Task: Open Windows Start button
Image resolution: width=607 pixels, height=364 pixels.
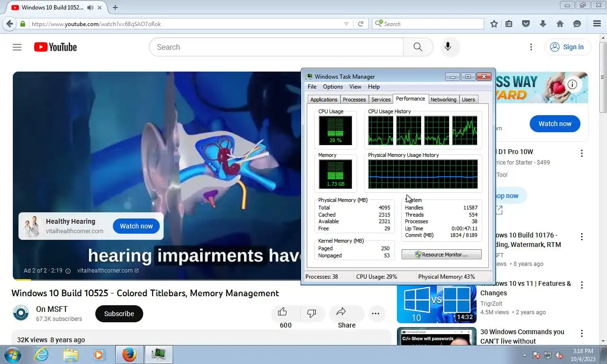Action: point(12,355)
